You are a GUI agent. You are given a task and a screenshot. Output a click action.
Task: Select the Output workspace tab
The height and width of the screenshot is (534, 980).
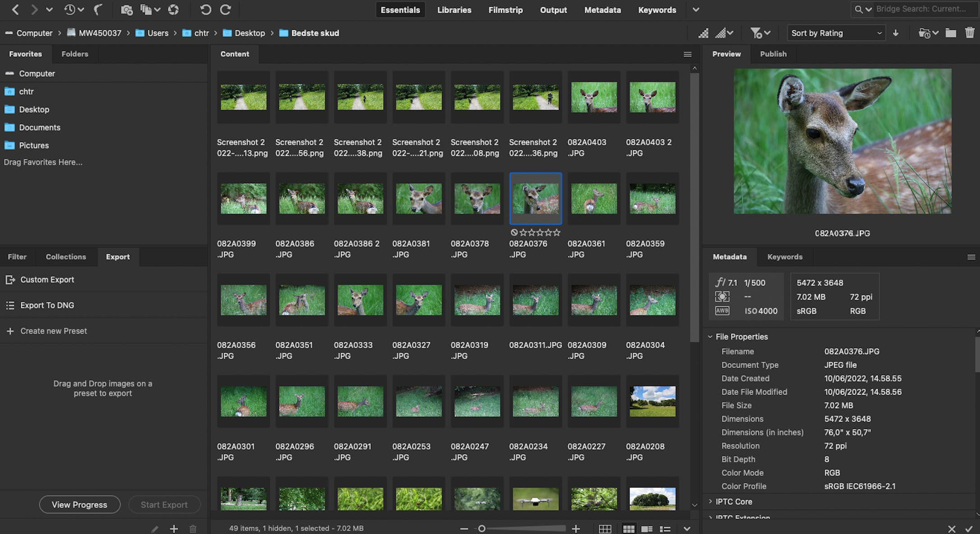(x=553, y=9)
